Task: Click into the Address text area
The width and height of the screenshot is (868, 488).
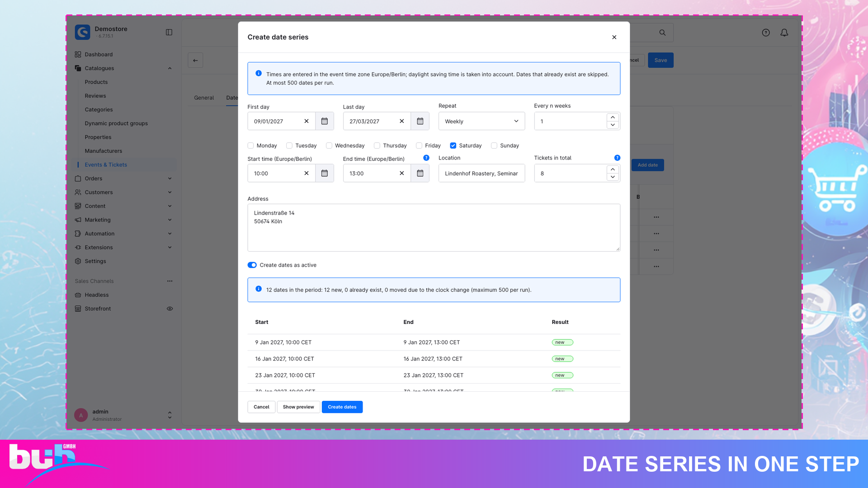Action: coord(434,228)
